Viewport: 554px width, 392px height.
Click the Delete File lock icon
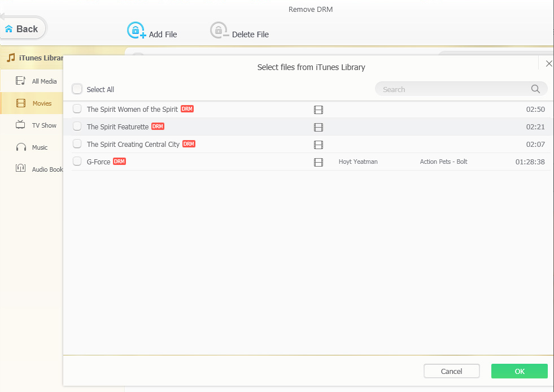point(219,31)
